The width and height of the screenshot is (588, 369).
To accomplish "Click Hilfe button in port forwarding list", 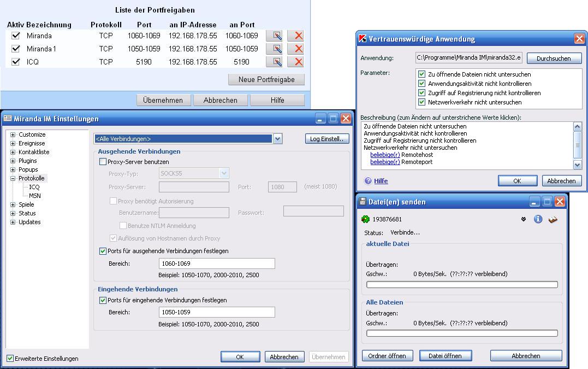I will 277,100.
